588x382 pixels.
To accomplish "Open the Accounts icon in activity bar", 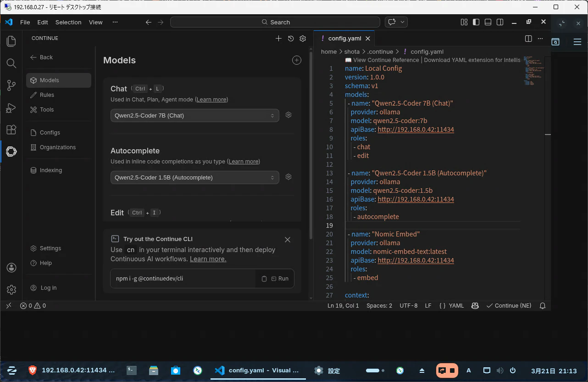I will point(11,268).
